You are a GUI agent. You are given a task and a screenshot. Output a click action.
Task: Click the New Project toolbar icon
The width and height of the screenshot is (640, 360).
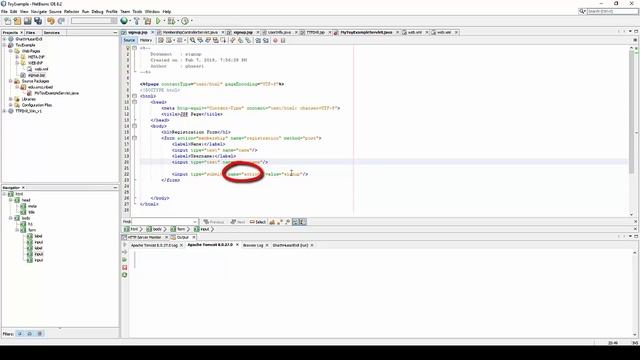[x=18, y=21]
